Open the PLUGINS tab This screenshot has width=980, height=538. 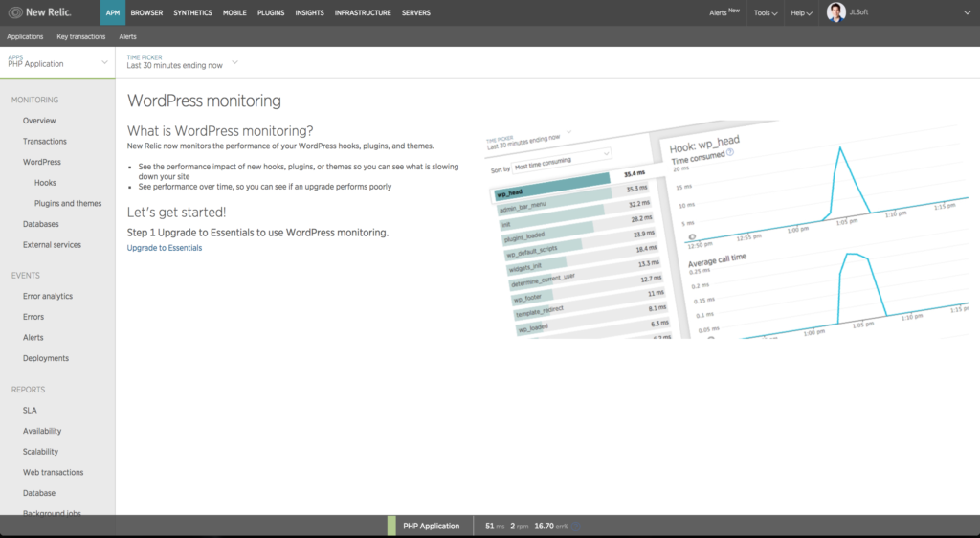coord(271,12)
